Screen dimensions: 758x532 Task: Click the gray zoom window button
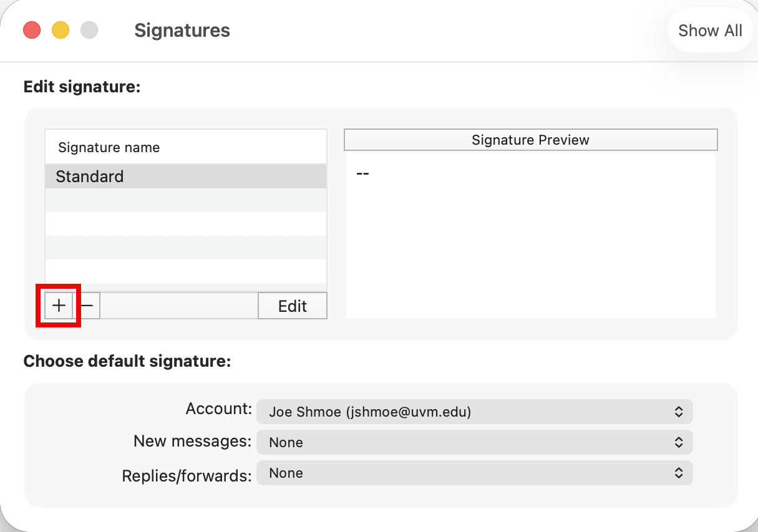[x=89, y=30]
